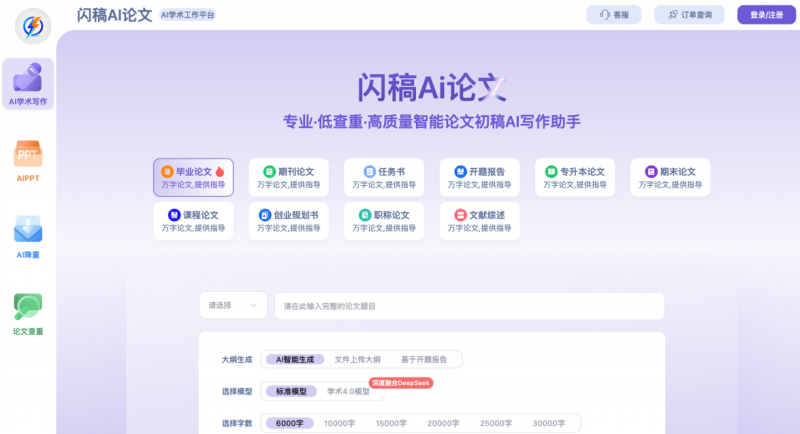
Task: Select 基于开题报告 outline option
Action: 423,360
